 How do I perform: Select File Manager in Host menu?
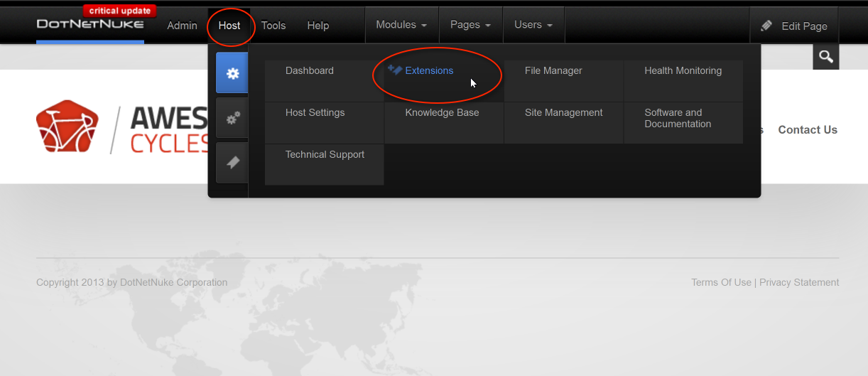(x=564, y=81)
